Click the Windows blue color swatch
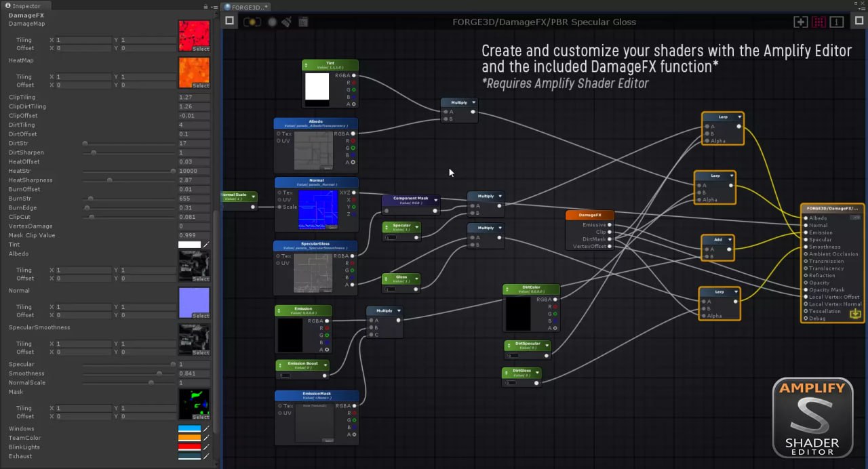This screenshot has height=469, width=868. point(189,429)
